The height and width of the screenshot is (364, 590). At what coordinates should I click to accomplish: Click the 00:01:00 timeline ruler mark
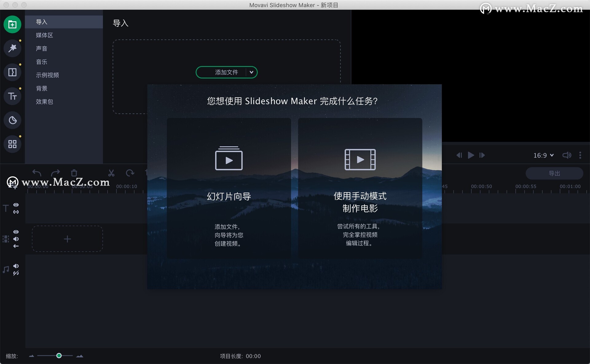(x=570, y=186)
